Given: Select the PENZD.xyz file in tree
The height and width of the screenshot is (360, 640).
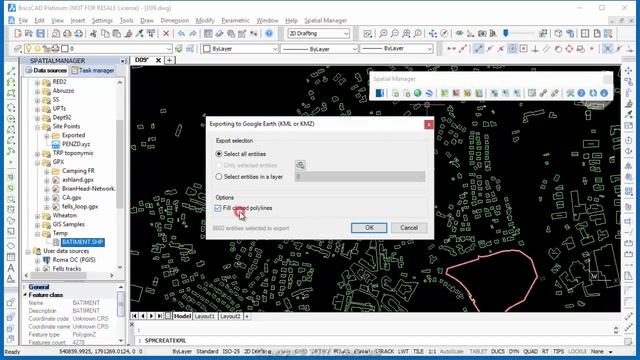Looking at the screenshot, I should [x=76, y=144].
